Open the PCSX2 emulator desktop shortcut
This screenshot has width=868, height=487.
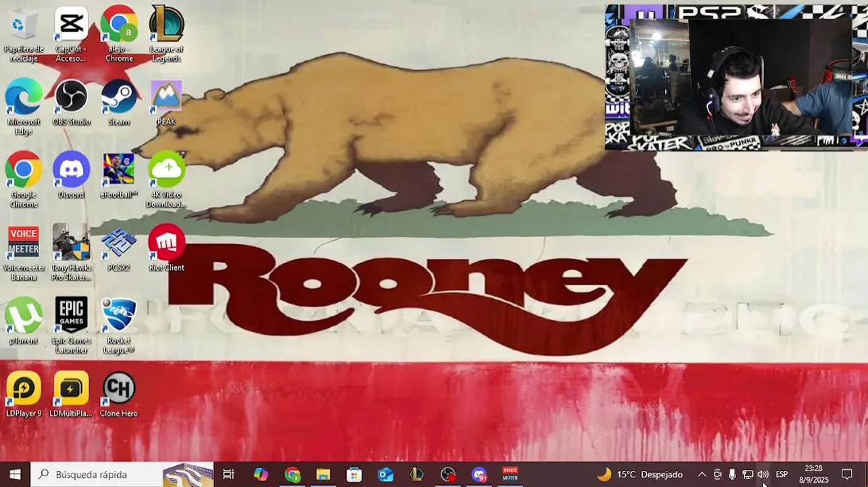[119, 249]
